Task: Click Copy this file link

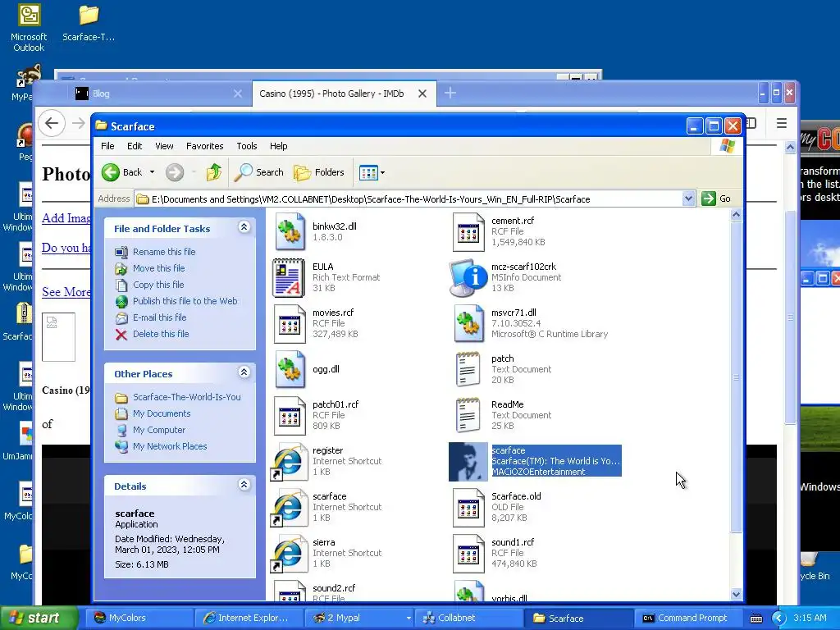Action: (x=158, y=285)
